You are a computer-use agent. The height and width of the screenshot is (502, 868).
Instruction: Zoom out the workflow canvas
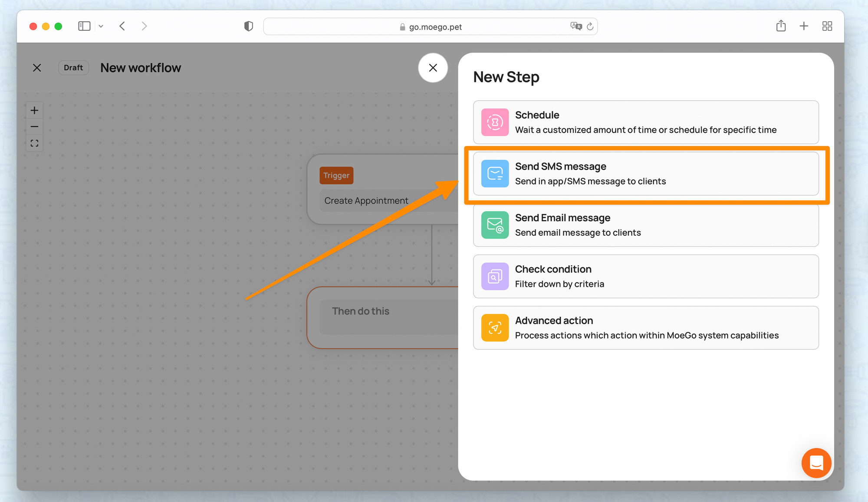(35, 127)
